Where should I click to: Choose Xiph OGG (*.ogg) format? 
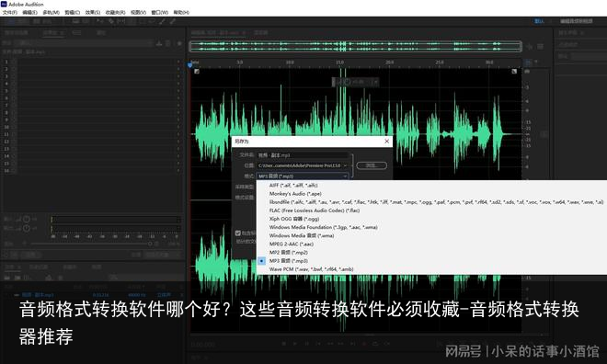(294, 219)
